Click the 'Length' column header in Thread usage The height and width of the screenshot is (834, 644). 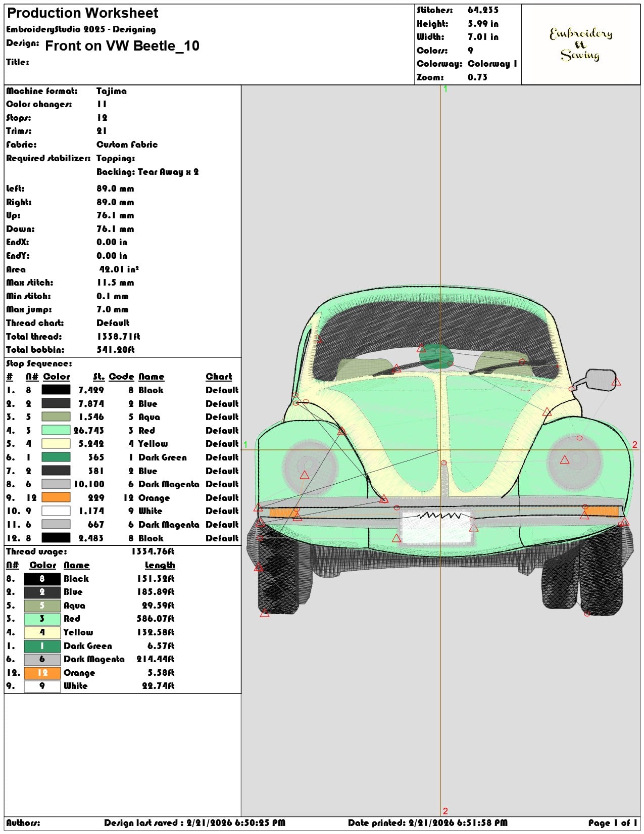click(160, 565)
